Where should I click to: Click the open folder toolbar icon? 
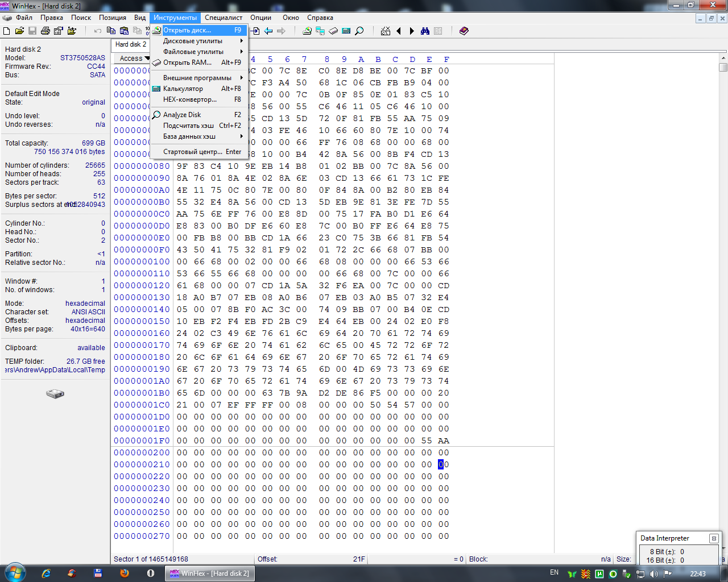(x=19, y=31)
